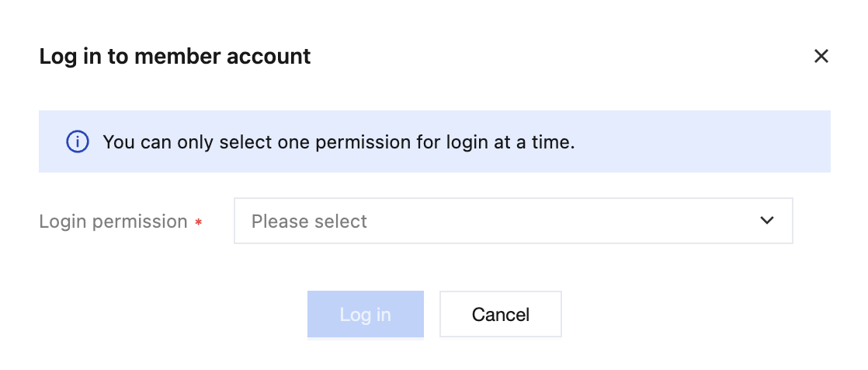Click the disabled Log in button
868x370 pixels.
click(x=365, y=314)
